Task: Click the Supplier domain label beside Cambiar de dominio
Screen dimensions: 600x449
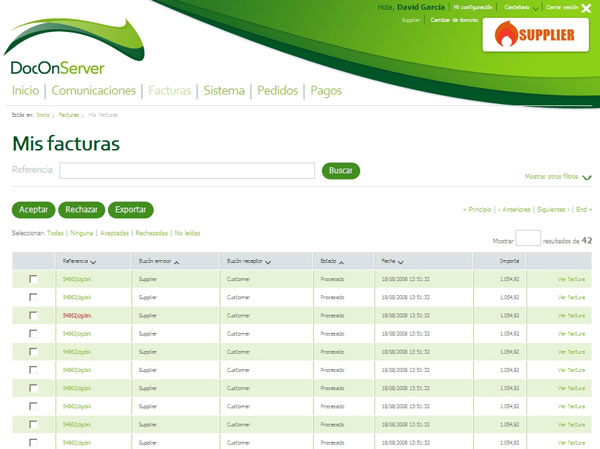Action: 411,20
